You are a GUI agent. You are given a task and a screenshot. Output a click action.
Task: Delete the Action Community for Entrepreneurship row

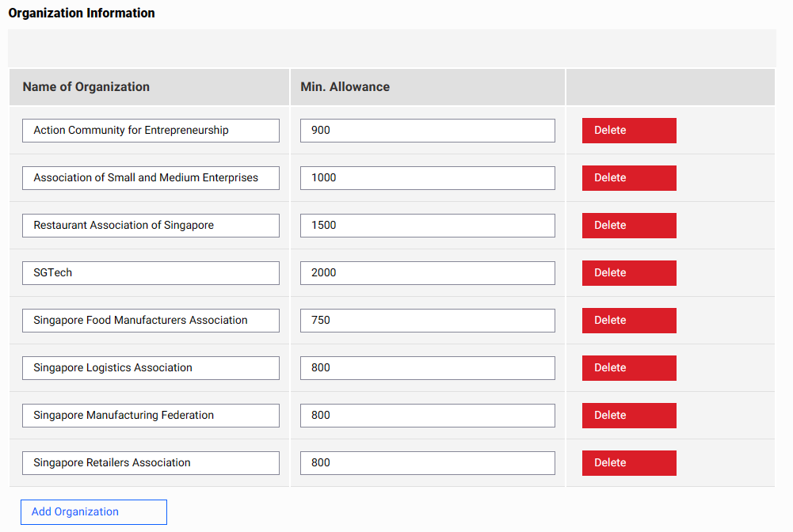click(x=629, y=131)
